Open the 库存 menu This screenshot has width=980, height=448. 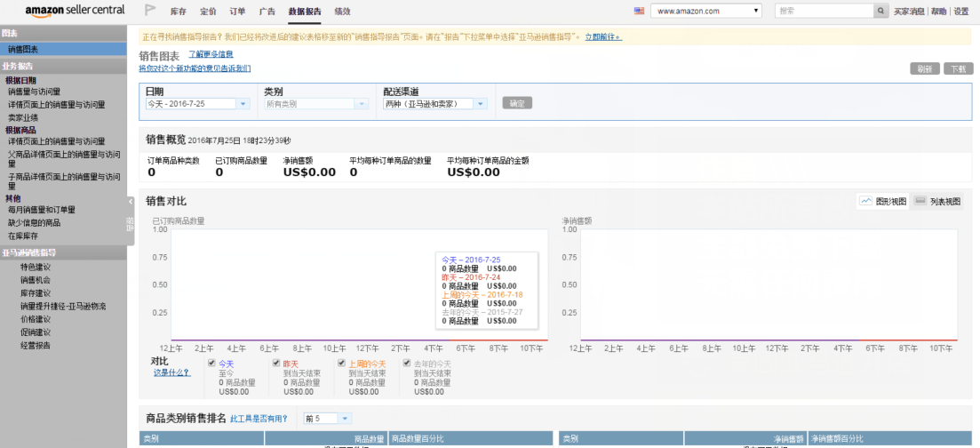pos(179,12)
